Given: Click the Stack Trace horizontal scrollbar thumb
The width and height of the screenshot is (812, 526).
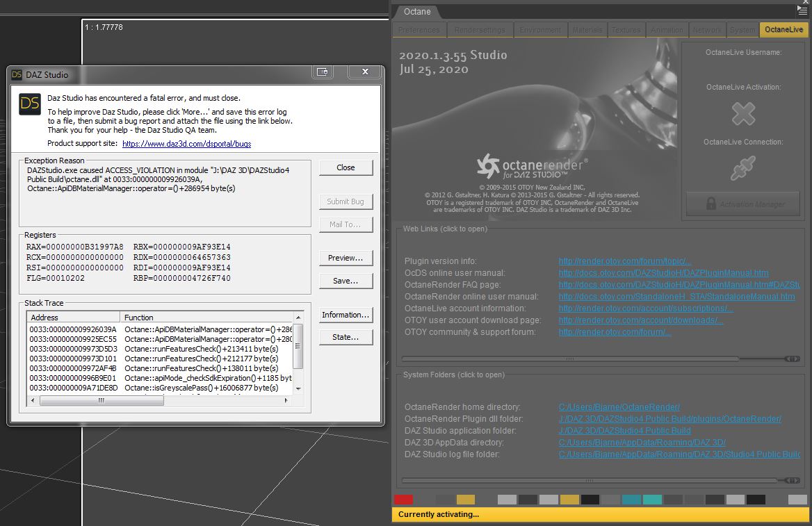Looking at the screenshot, I should 101,400.
